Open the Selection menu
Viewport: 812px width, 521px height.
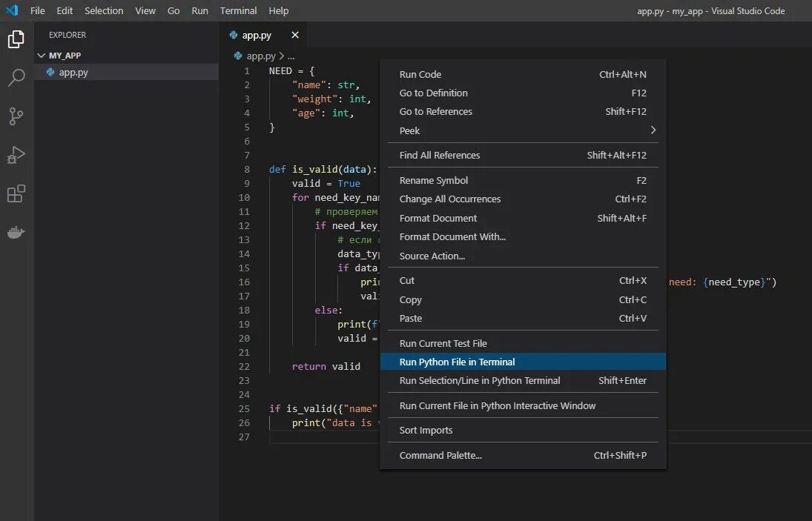[x=104, y=10]
